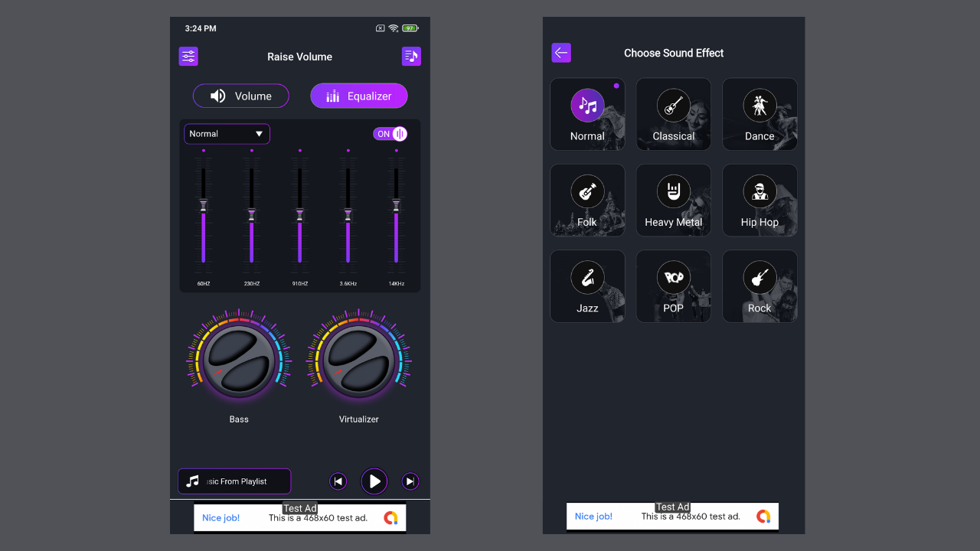The width and height of the screenshot is (980, 551).
Task: Tap the 3:24 PM clock in status bar
Action: click(x=201, y=28)
